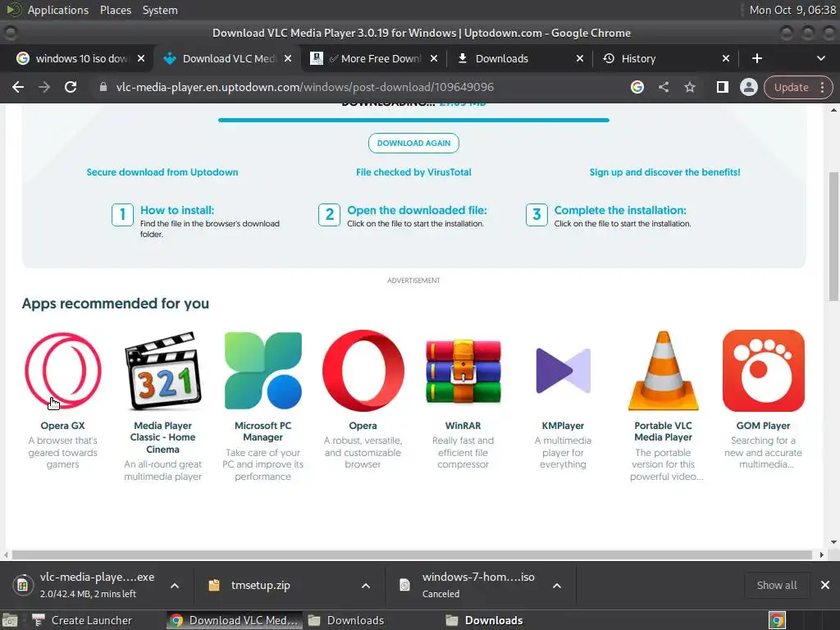The width and height of the screenshot is (840, 630).
Task: Close the History tab
Action: [x=726, y=58]
